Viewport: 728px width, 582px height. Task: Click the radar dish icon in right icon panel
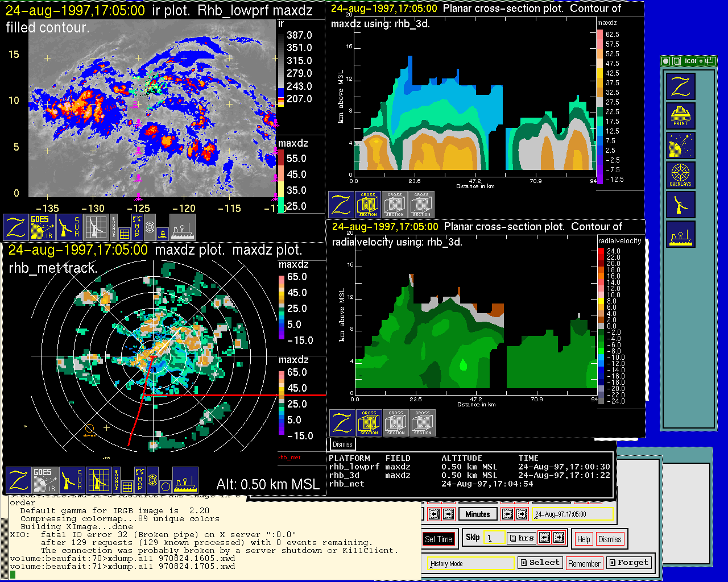[x=680, y=205]
